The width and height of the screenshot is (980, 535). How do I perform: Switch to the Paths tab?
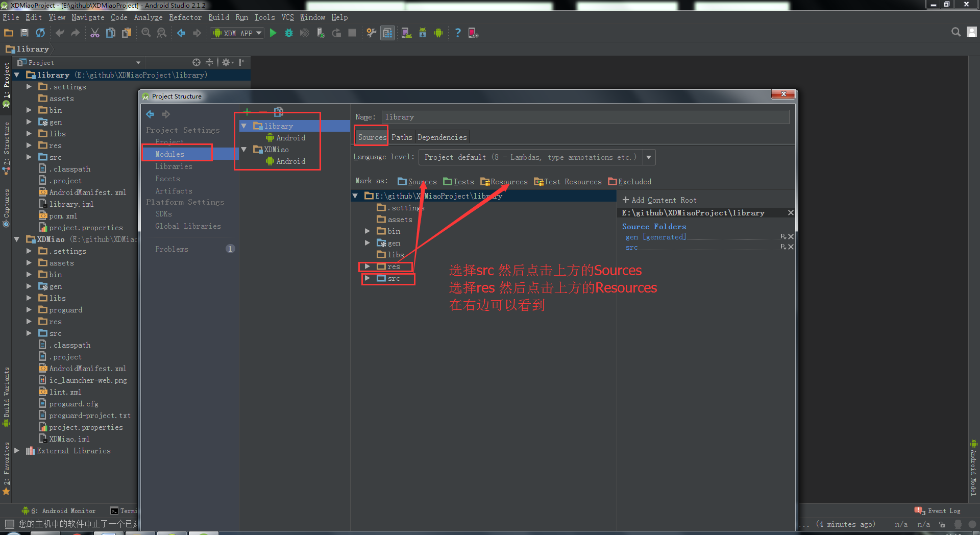click(x=402, y=137)
